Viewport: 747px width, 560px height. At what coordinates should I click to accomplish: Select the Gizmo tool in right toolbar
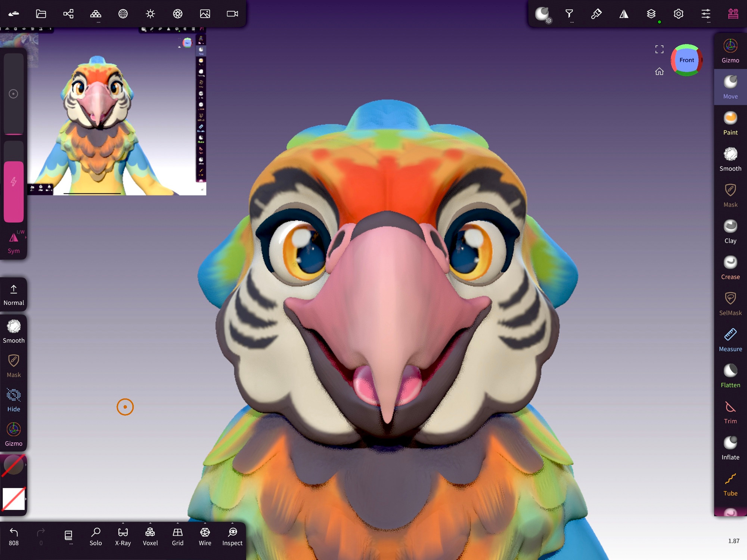tap(730, 51)
